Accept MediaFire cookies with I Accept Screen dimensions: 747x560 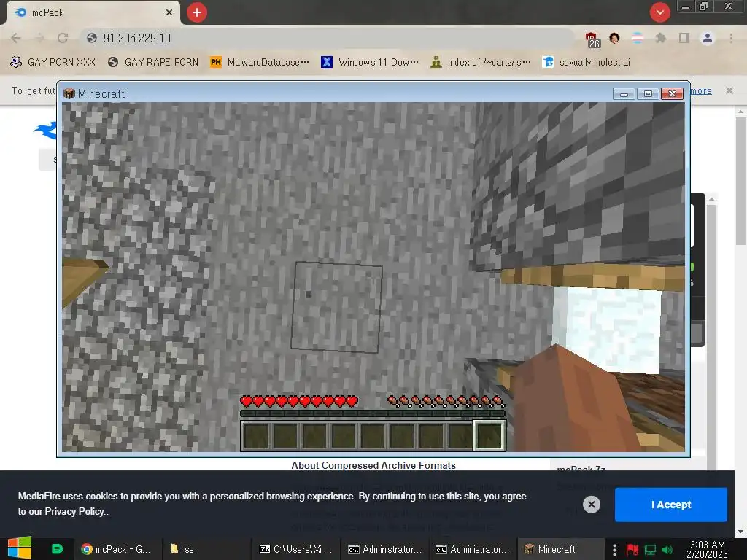pyautogui.click(x=671, y=505)
